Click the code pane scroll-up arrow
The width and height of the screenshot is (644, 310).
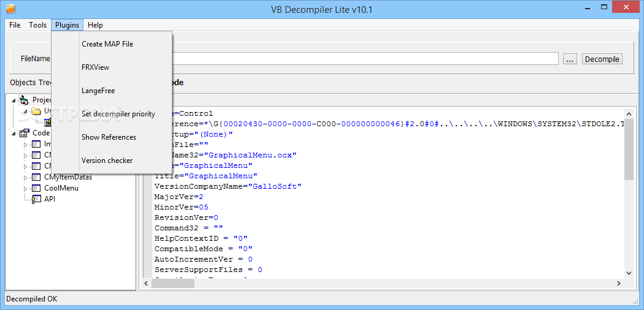tap(629, 113)
